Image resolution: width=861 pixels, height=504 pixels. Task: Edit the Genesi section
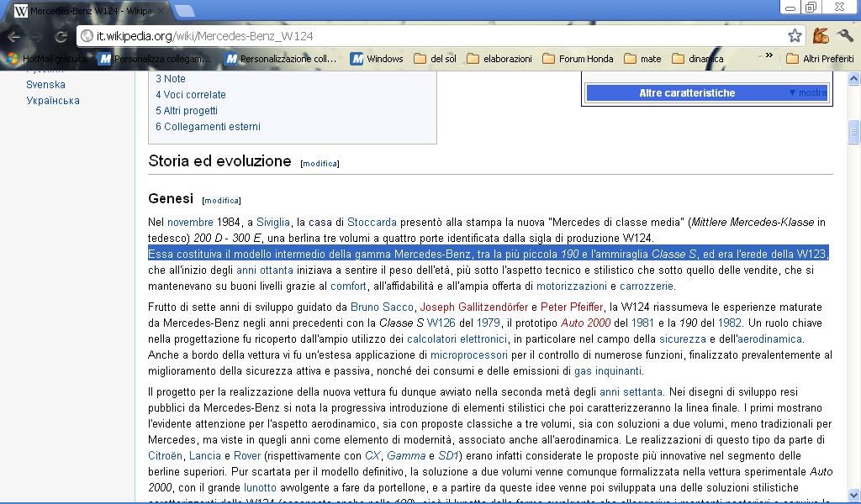pos(222,201)
